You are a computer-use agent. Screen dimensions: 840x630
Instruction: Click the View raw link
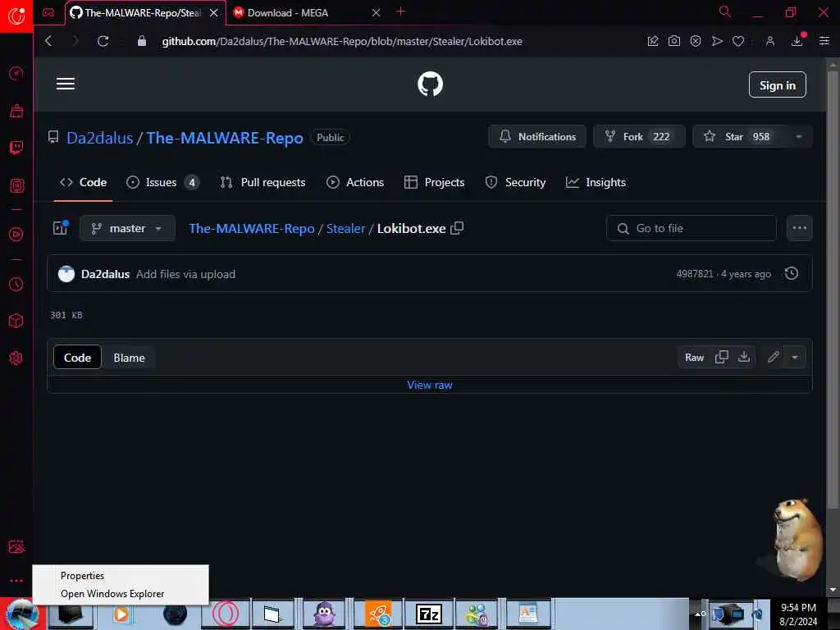pos(430,385)
